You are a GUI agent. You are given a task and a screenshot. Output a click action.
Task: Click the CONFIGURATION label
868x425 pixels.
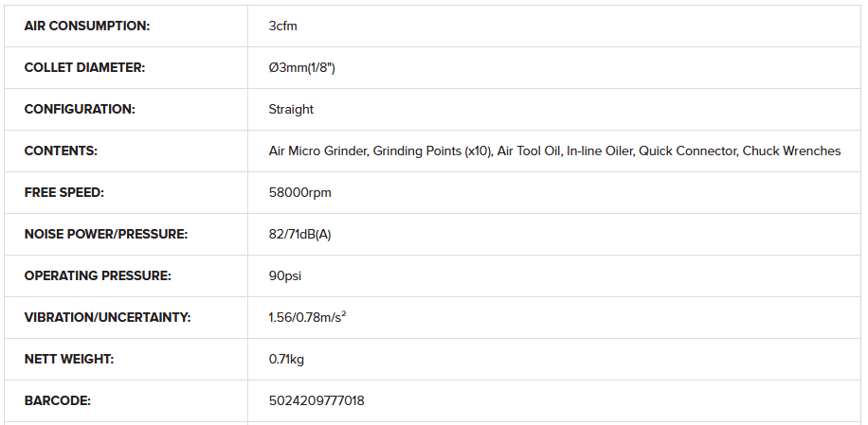point(80,110)
